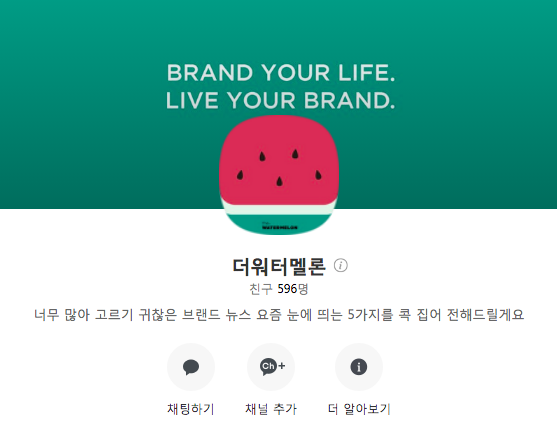Click the center seed on the watermelon logo

(x=280, y=181)
